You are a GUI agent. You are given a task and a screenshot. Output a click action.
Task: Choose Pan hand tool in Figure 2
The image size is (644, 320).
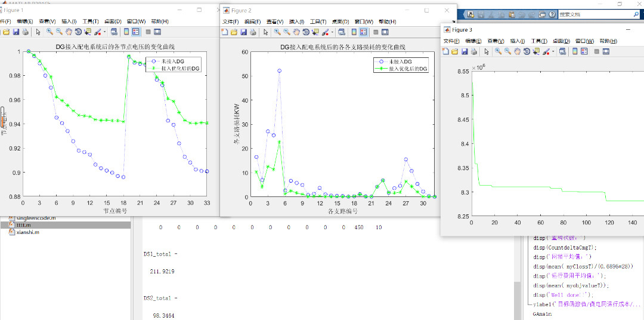tap(296, 32)
